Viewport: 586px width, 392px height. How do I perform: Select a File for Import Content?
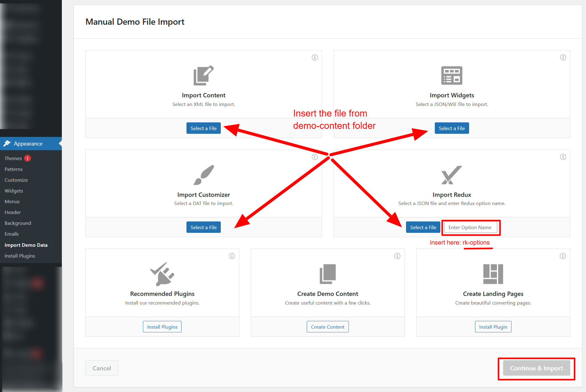coord(203,128)
